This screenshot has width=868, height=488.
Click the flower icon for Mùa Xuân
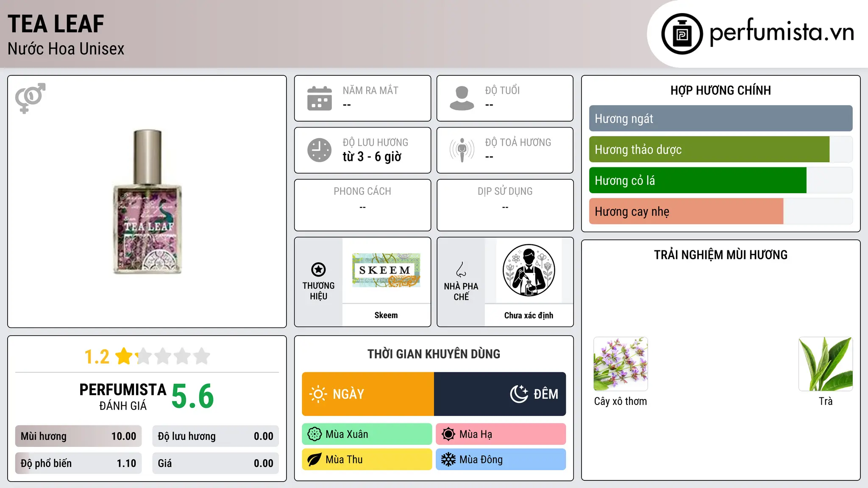pos(314,434)
